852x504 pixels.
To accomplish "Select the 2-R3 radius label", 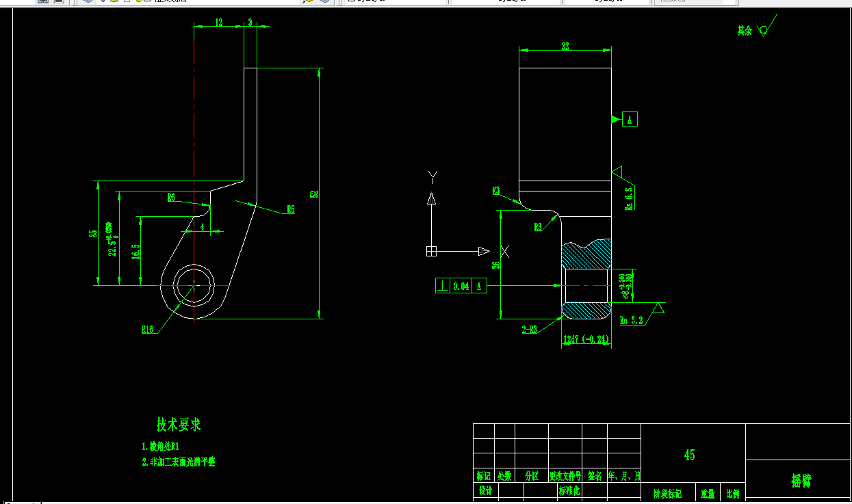I will 530,330.
